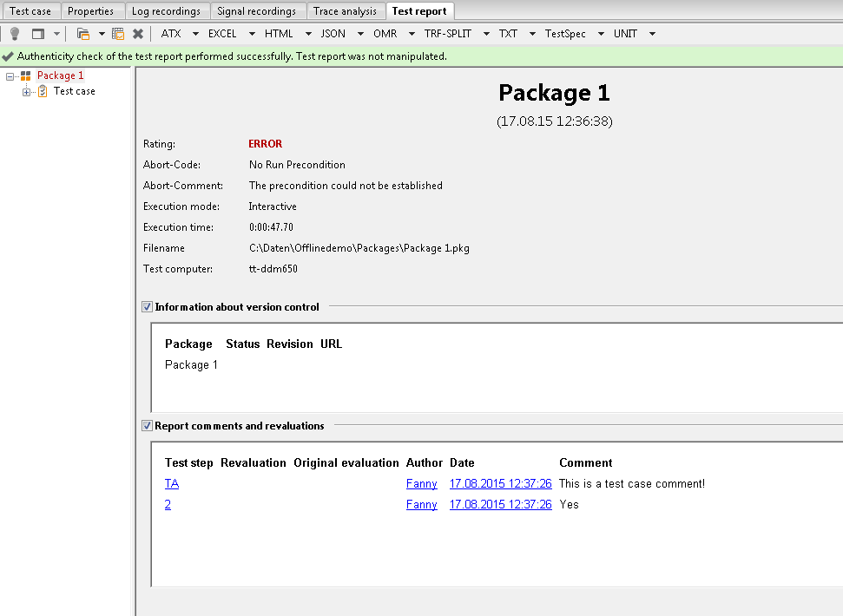This screenshot has height=616, width=843.
Task: Click the Fanny author link in TA row
Action: pyautogui.click(x=422, y=484)
